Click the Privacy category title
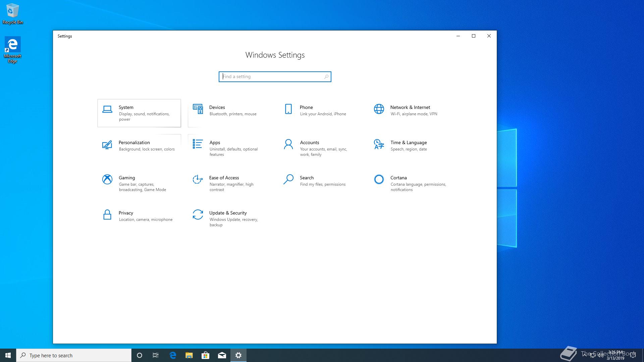 [126, 213]
